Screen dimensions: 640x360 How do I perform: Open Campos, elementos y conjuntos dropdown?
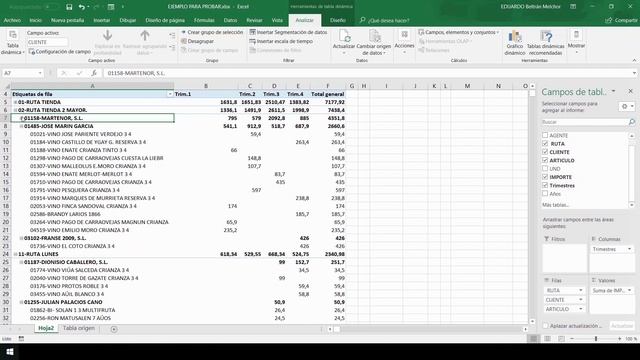click(458, 32)
